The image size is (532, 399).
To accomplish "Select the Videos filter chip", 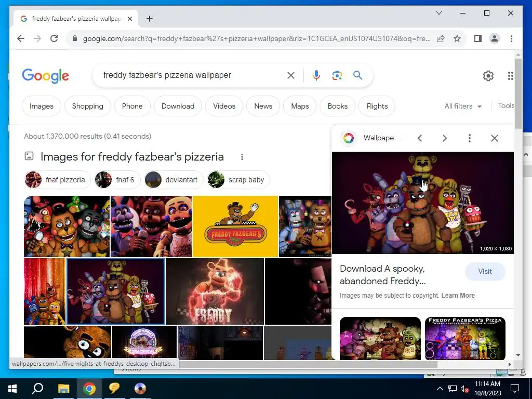I will tap(224, 106).
